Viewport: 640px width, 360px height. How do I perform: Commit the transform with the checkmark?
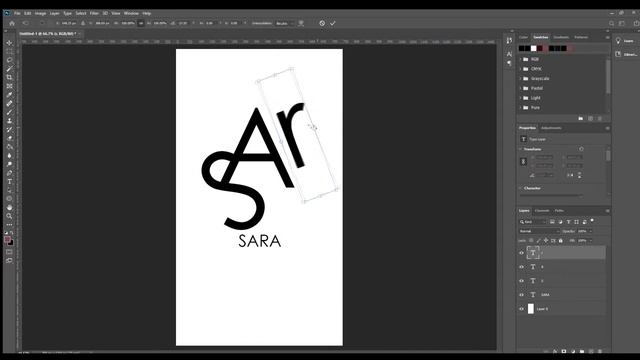(x=333, y=23)
